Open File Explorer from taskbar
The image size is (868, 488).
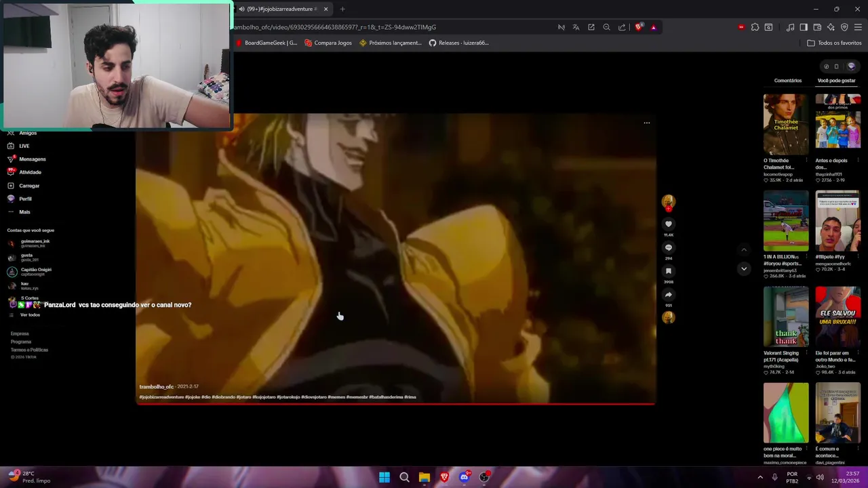pos(424,477)
